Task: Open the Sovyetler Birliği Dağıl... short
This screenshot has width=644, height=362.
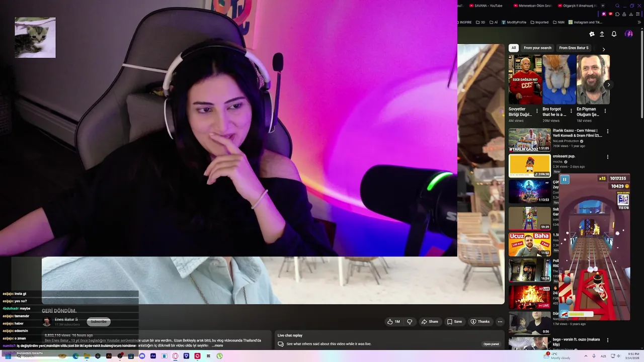Action: pos(525,79)
